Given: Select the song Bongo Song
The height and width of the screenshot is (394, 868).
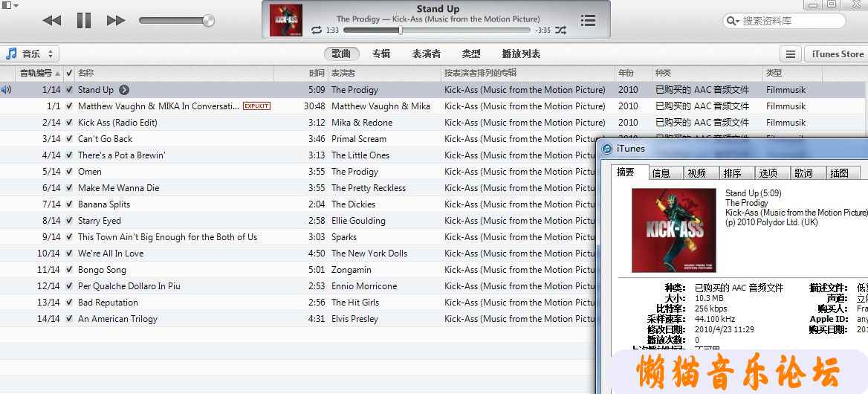Looking at the screenshot, I should [x=102, y=270].
